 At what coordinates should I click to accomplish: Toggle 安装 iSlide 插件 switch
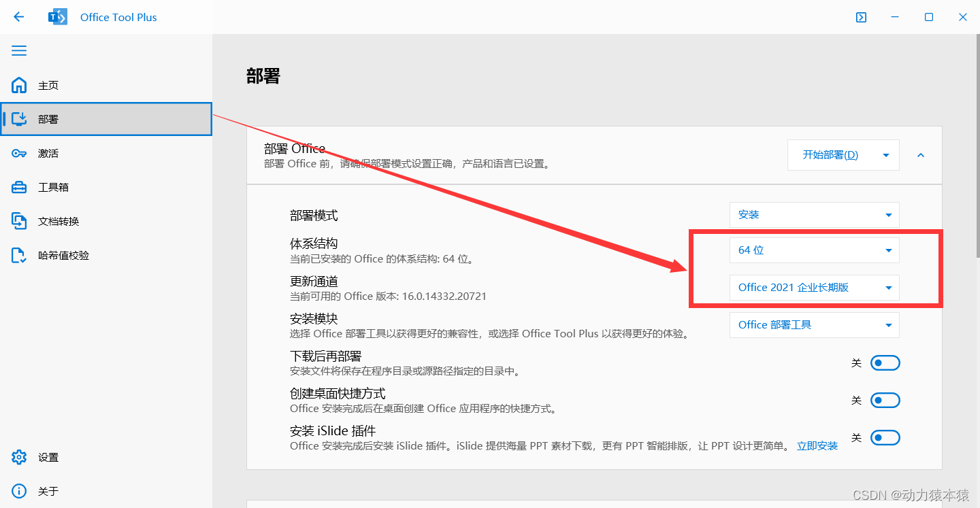(885, 438)
